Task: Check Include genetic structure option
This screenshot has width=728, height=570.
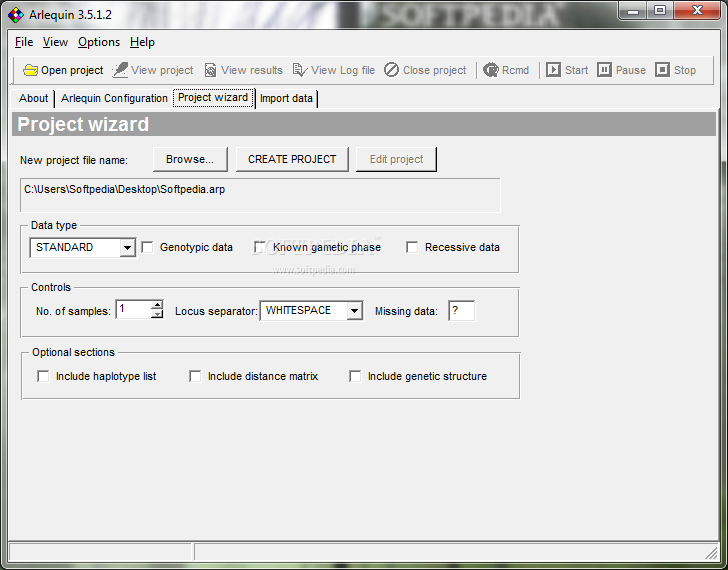Action: tap(355, 376)
